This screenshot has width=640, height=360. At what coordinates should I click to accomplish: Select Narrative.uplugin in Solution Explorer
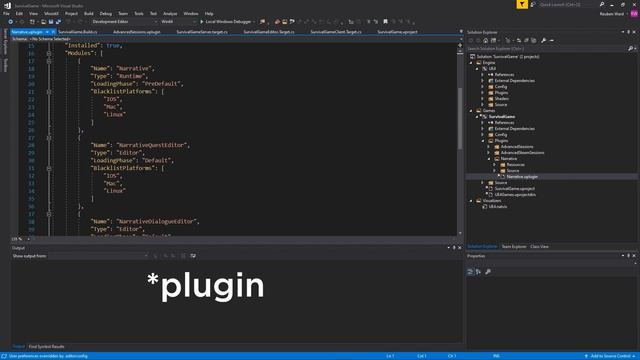click(x=522, y=177)
